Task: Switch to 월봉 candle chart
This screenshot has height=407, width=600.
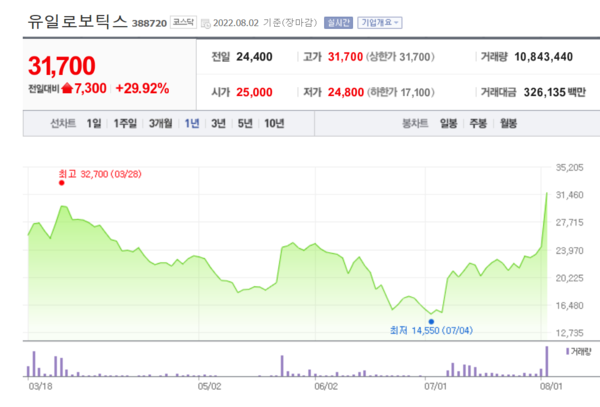Action: pyautogui.click(x=508, y=124)
